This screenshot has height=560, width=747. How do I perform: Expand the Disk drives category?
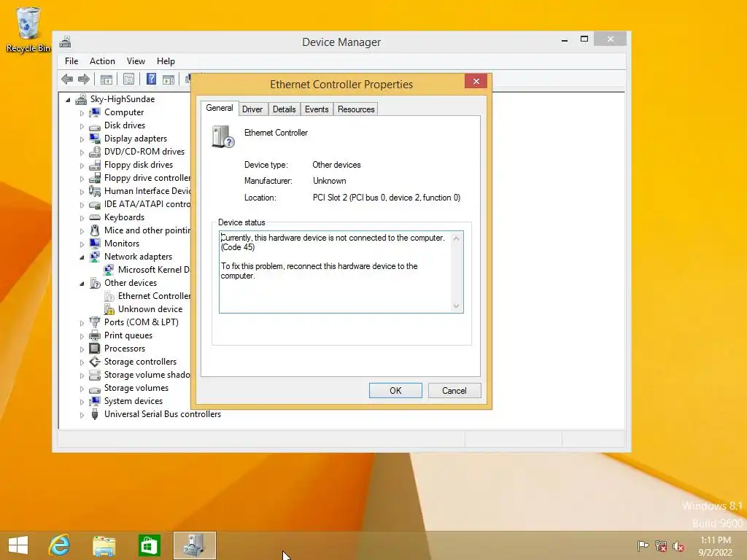click(x=82, y=126)
